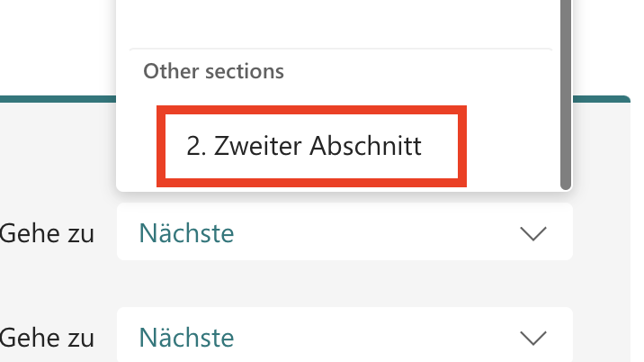Click "Nächste" text in the upper dropdown
Image resolution: width=644 pixels, height=362 pixels.
click(x=186, y=234)
